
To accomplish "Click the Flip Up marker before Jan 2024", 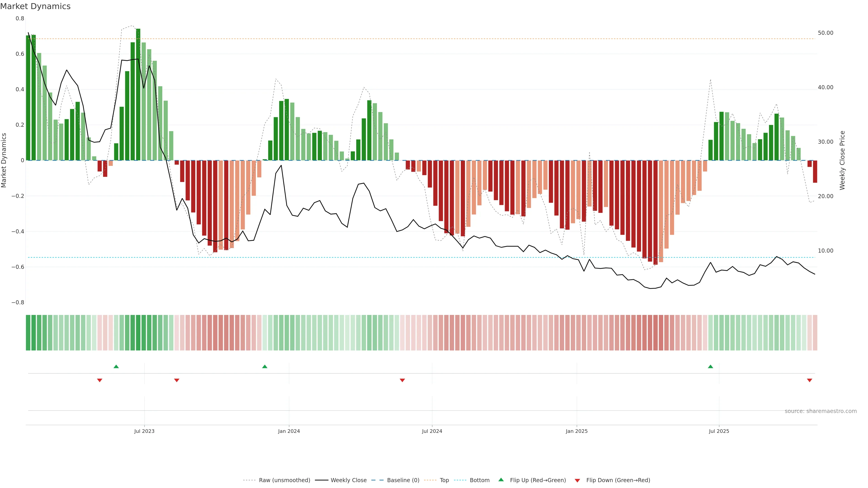I will (264, 366).
